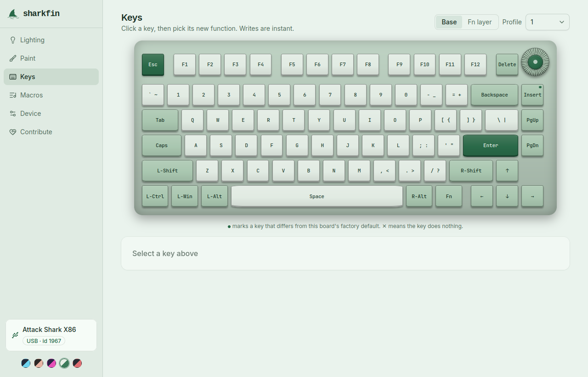Select the Backspace key
588x377 pixels.
pyautogui.click(x=494, y=95)
